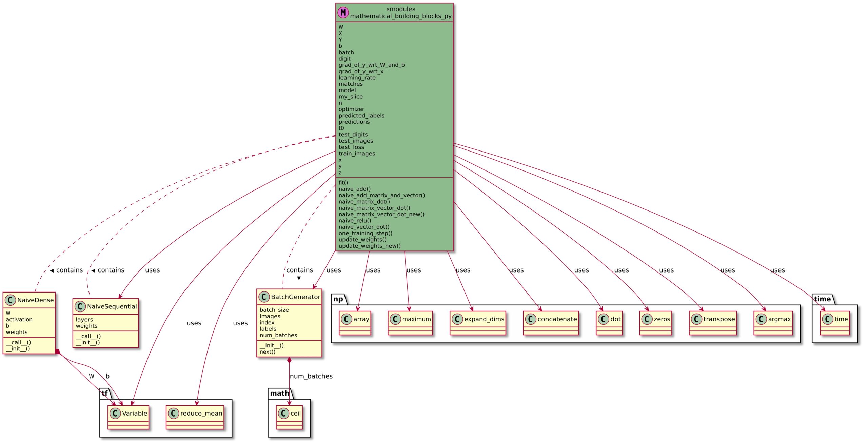Click the num_batches relationship label
The height and width of the screenshot is (443, 868).
tap(311, 376)
